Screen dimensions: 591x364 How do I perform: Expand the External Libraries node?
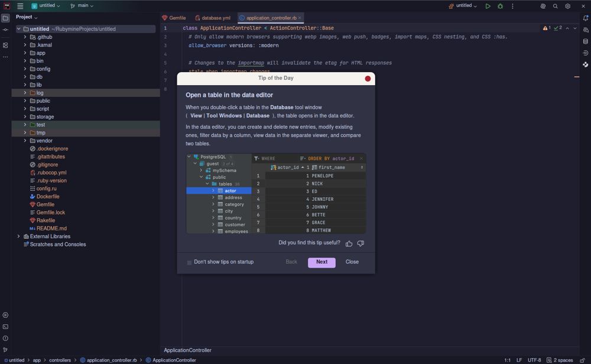[18, 236]
